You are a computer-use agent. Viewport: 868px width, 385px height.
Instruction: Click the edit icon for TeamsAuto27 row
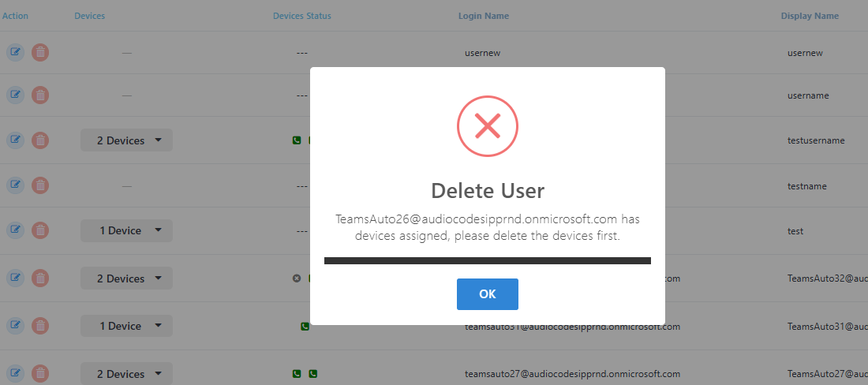[x=15, y=373]
